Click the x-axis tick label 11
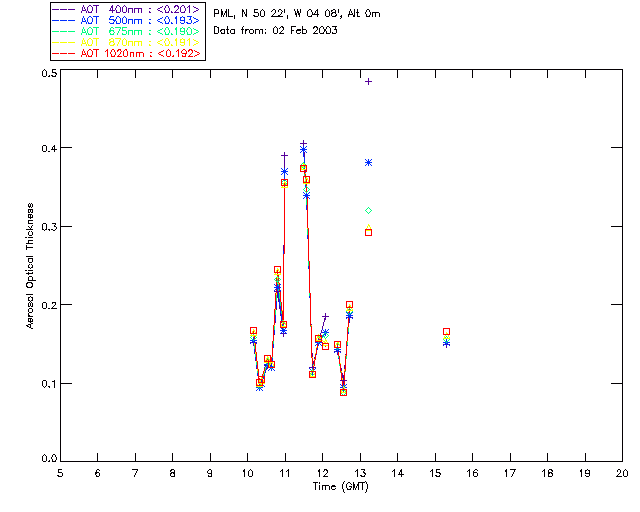640x512 pixels. coord(285,473)
